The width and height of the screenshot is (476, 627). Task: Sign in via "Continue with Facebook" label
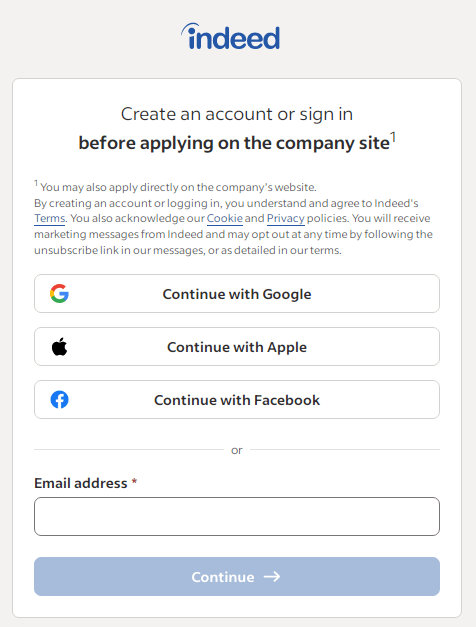pyautogui.click(x=237, y=400)
